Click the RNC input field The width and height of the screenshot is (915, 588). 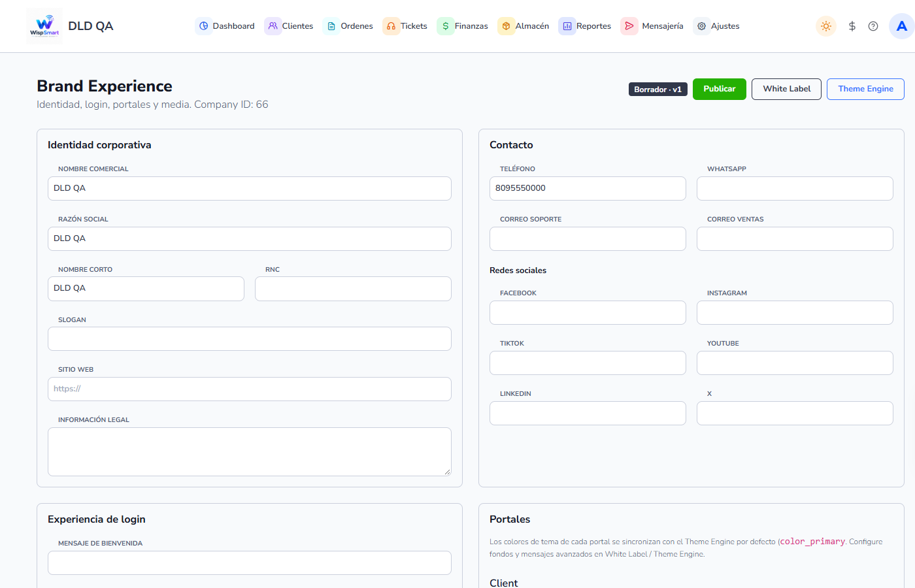point(353,289)
